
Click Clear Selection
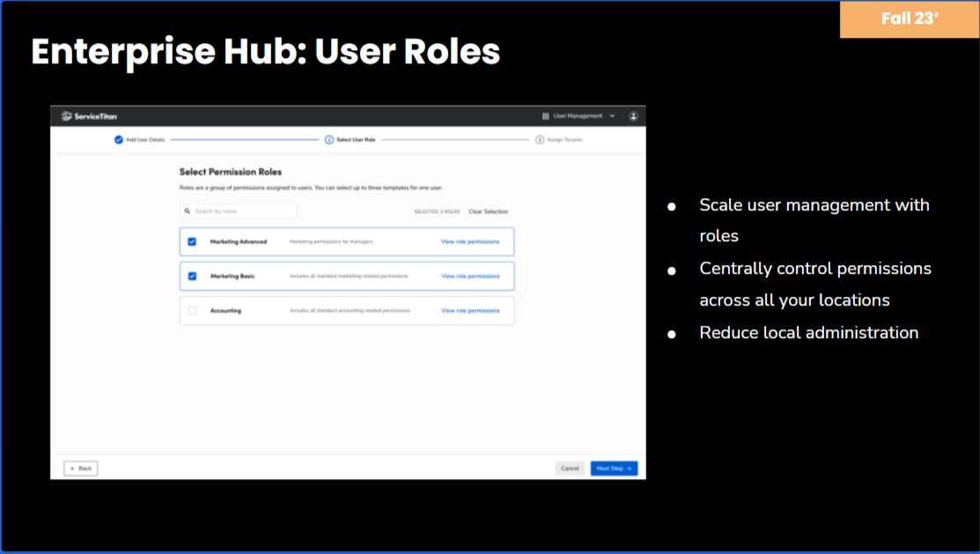point(488,212)
